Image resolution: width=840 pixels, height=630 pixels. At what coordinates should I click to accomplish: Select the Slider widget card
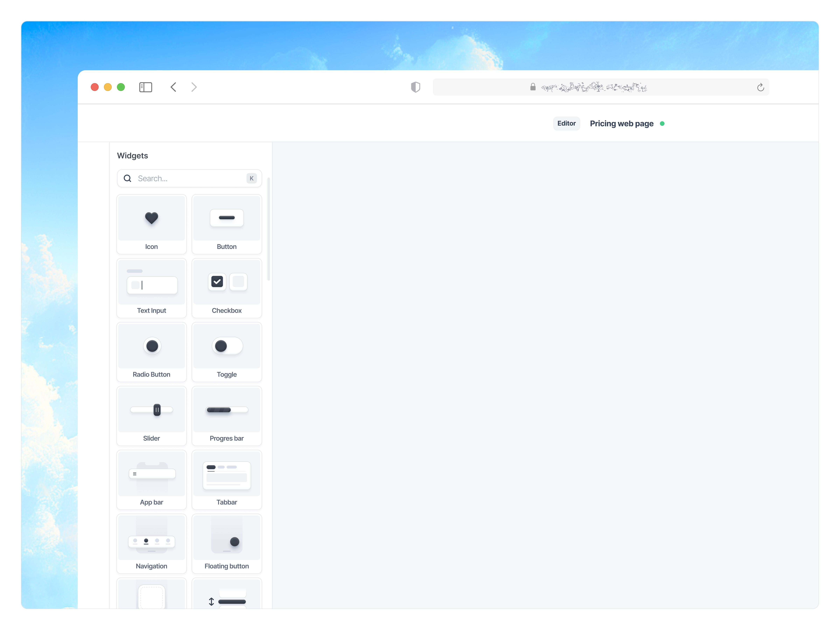point(151,416)
